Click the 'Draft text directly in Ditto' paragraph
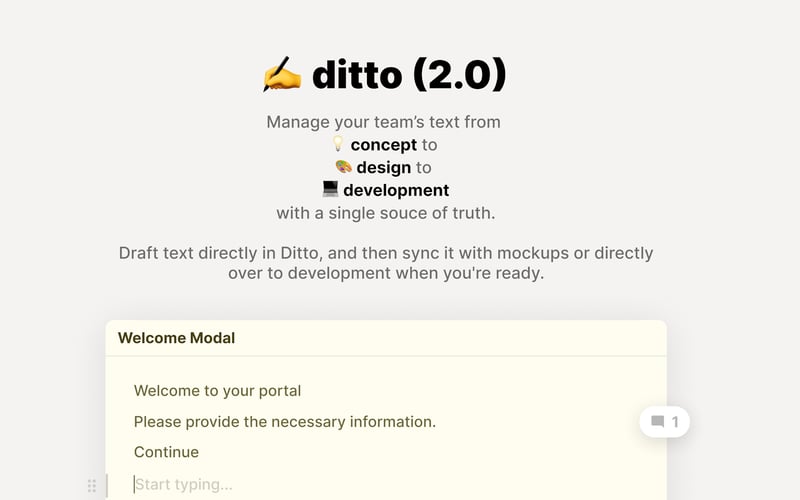Screen dimensions: 800x500 tap(386, 263)
